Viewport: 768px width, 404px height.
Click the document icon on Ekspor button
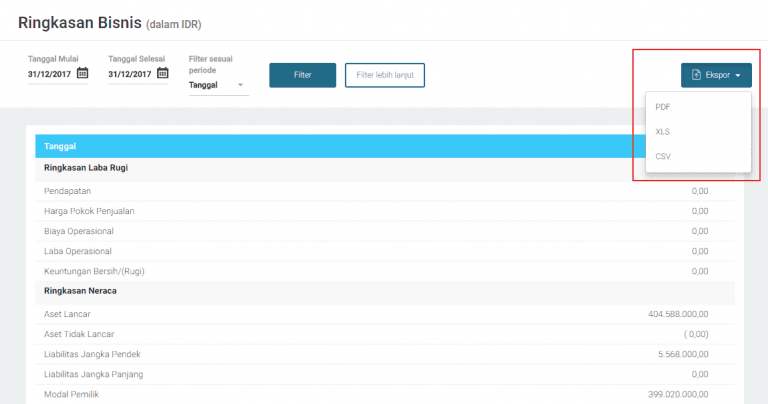pyautogui.click(x=697, y=75)
